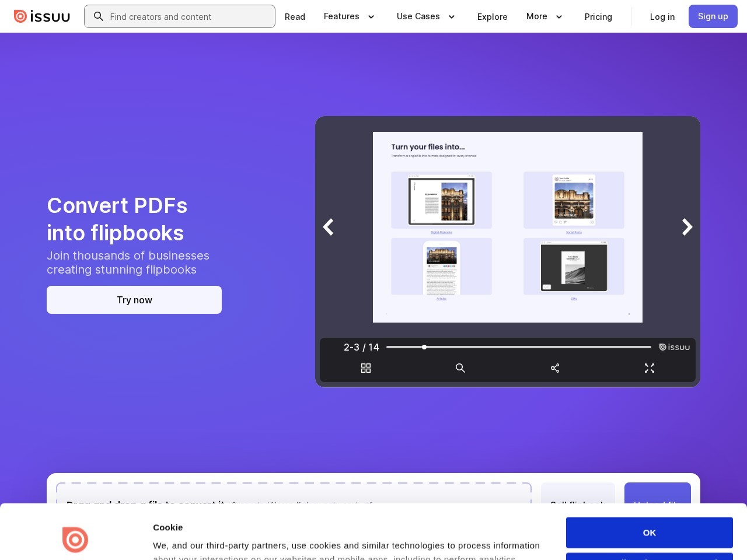Accept cookies with the OK button
747x560 pixels.
point(649,532)
